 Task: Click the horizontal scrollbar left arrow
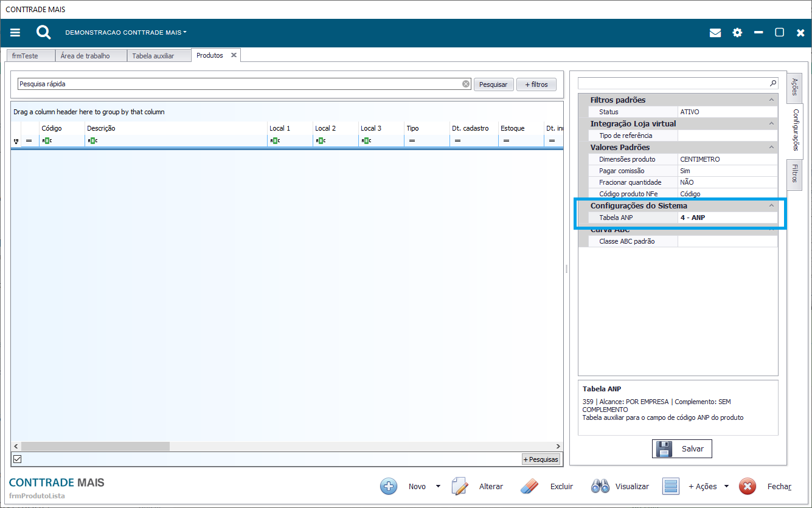click(16, 446)
